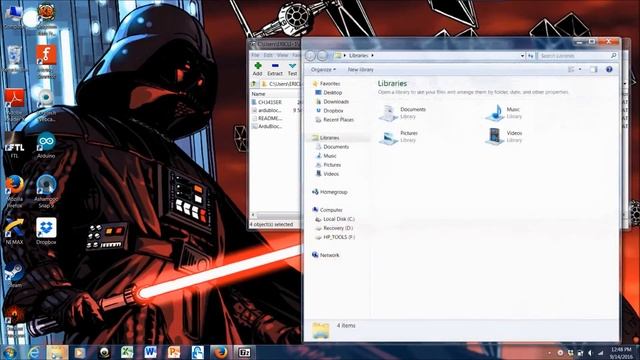Select README file in 7-Zip list

(267, 118)
